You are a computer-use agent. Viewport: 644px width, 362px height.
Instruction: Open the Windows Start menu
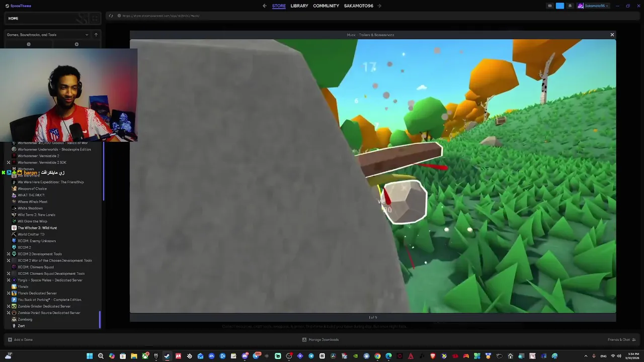[90, 356]
